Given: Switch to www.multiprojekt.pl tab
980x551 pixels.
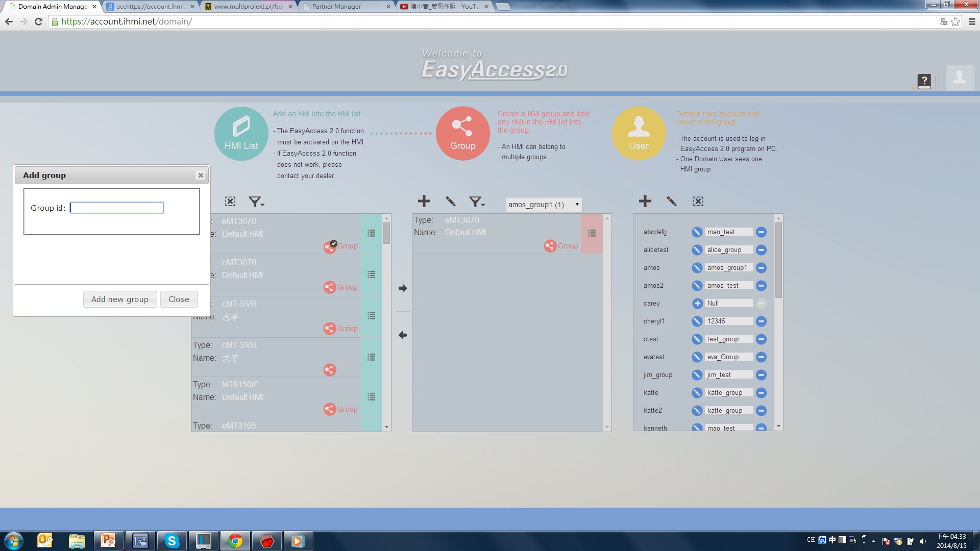Looking at the screenshot, I should pyautogui.click(x=249, y=7).
